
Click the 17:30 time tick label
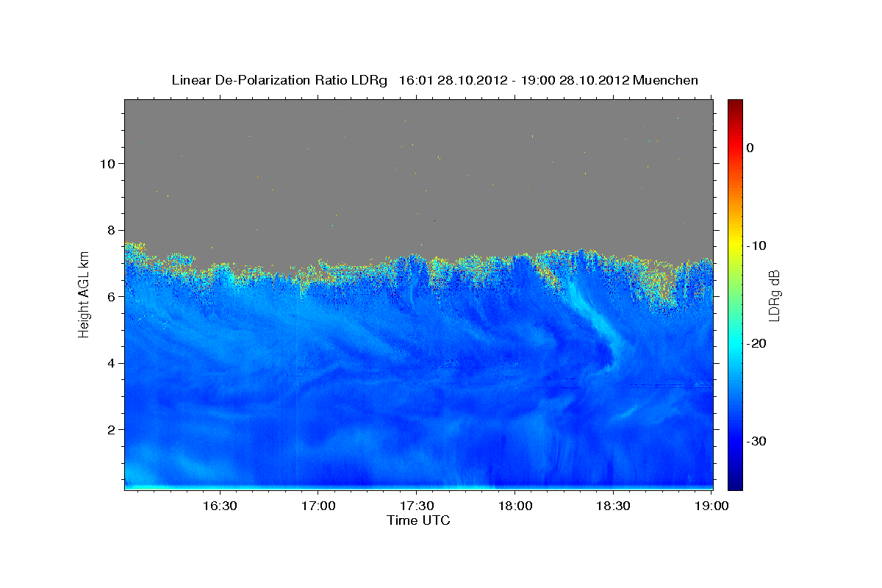pos(416,506)
